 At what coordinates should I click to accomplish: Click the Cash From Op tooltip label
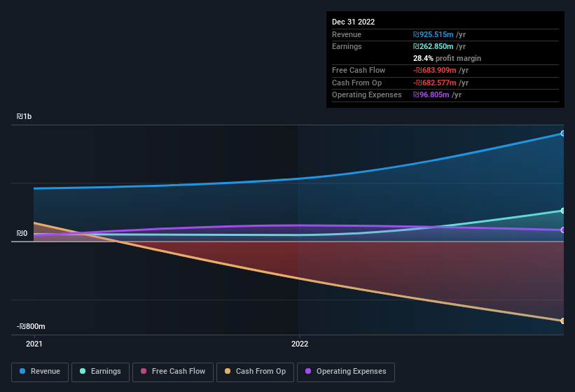coord(356,83)
